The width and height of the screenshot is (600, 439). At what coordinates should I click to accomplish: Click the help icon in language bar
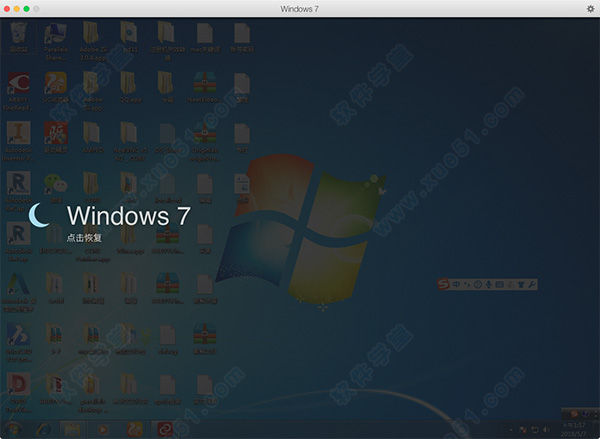(585, 413)
